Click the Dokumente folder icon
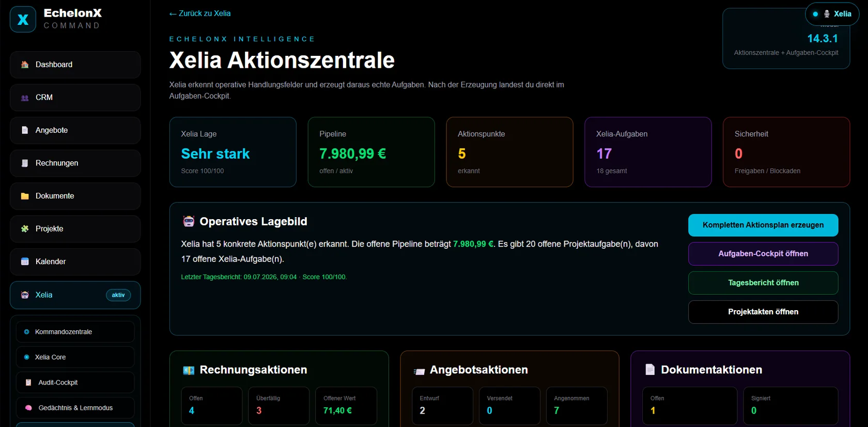The width and height of the screenshot is (868, 427). 25,196
